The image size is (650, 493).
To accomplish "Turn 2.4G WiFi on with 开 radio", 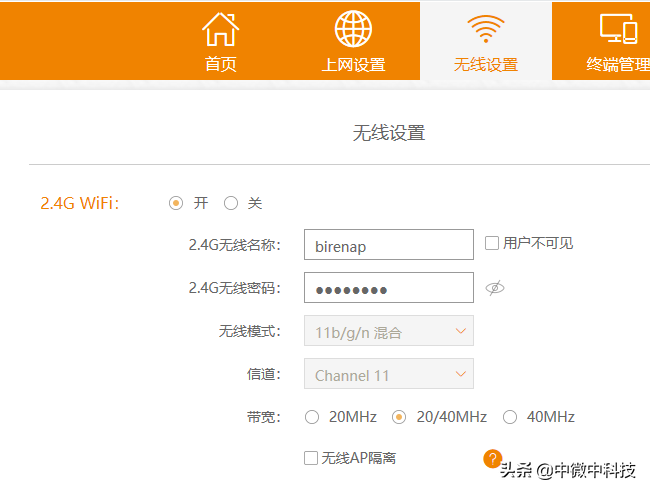I will click(x=176, y=203).
